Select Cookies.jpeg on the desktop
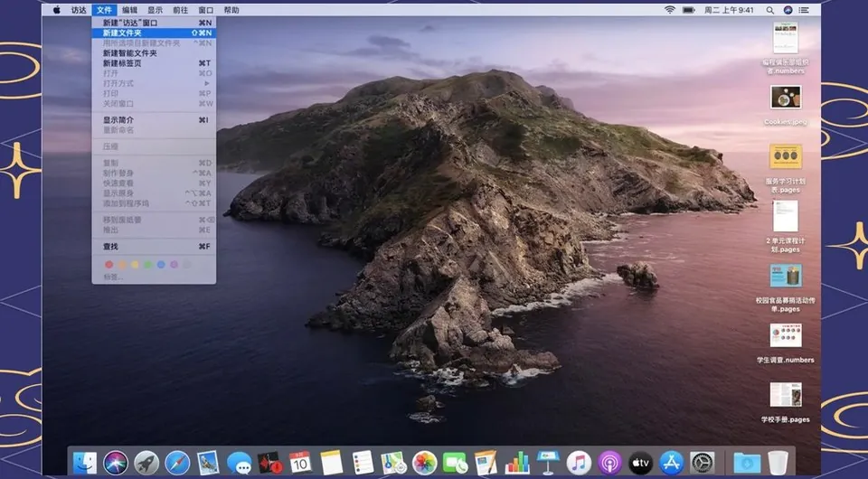 (x=786, y=105)
